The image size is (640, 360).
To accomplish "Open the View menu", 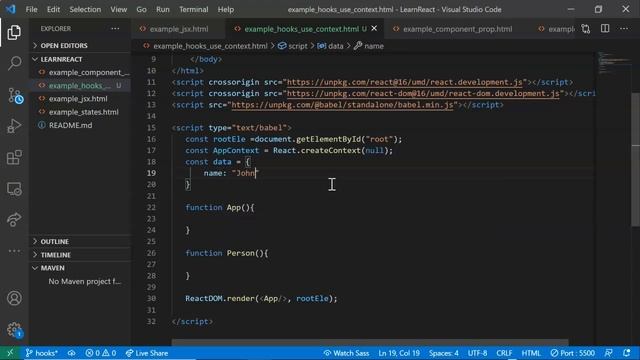I will (x=118, y=9).
